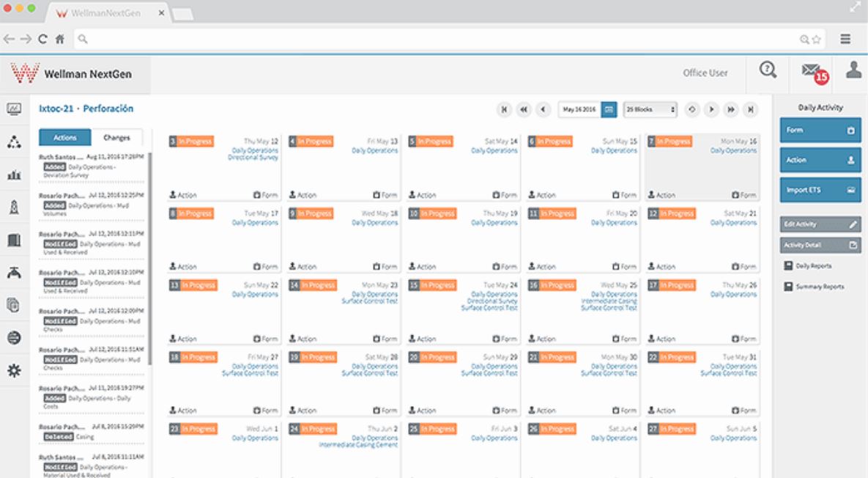Open Daily Operations link on Sun Jun 5
The image size is (868, 478).
pos(733,438)
